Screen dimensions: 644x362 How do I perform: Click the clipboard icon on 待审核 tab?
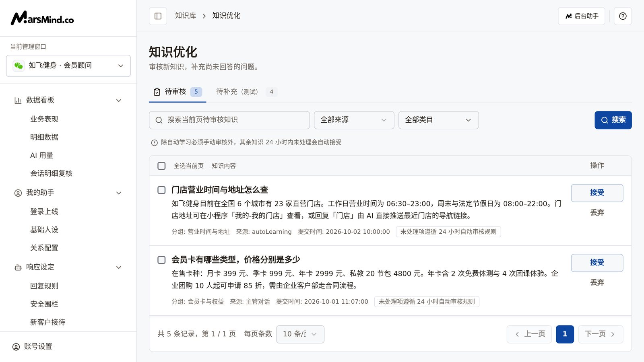(x=157, y=92)
